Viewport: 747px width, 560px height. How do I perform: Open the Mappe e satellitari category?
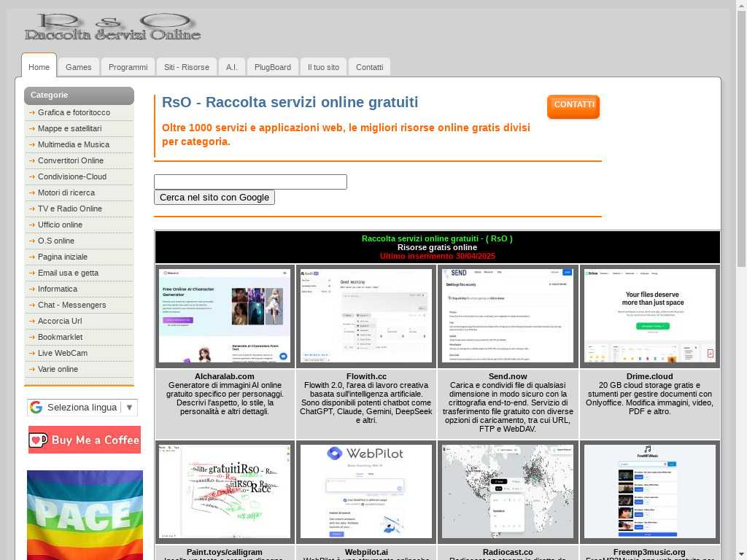[x=79, y=128]
